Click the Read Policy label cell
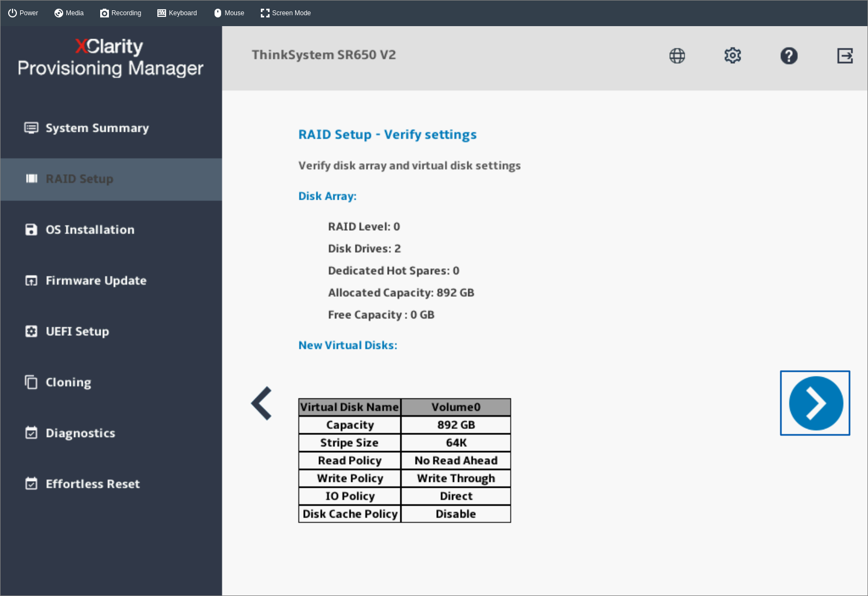The height and width of the screenshot is (596, 868). point(350,460)
